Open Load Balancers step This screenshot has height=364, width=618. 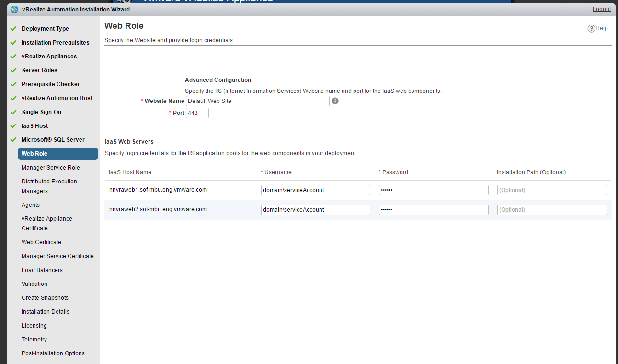pyautogui.click(x=42, y=270)
